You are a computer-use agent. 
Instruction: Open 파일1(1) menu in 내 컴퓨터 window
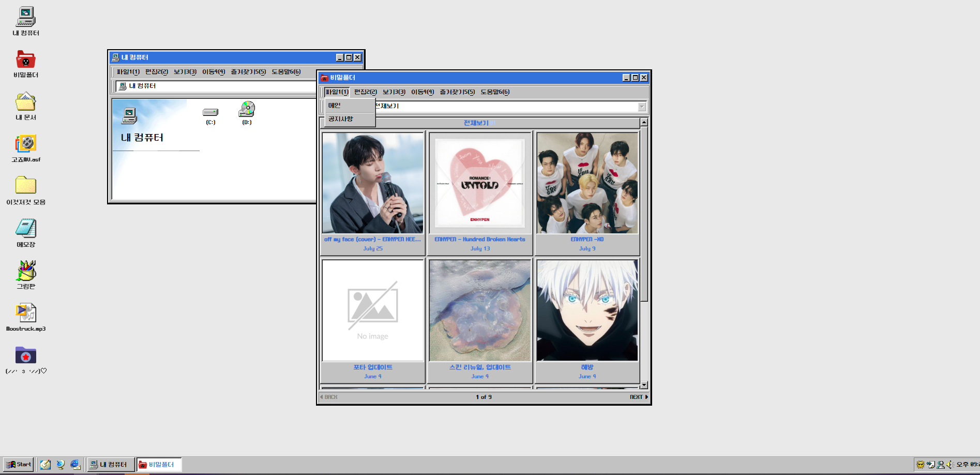click(128, 71)
